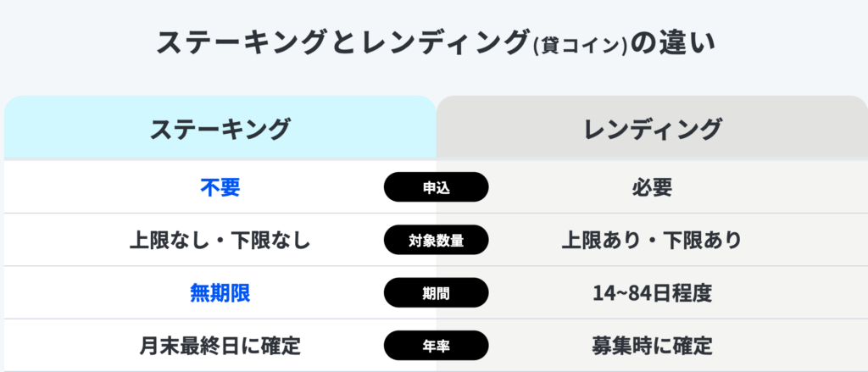
Task: Click the blue 不要 text
Action: [220, 187]
